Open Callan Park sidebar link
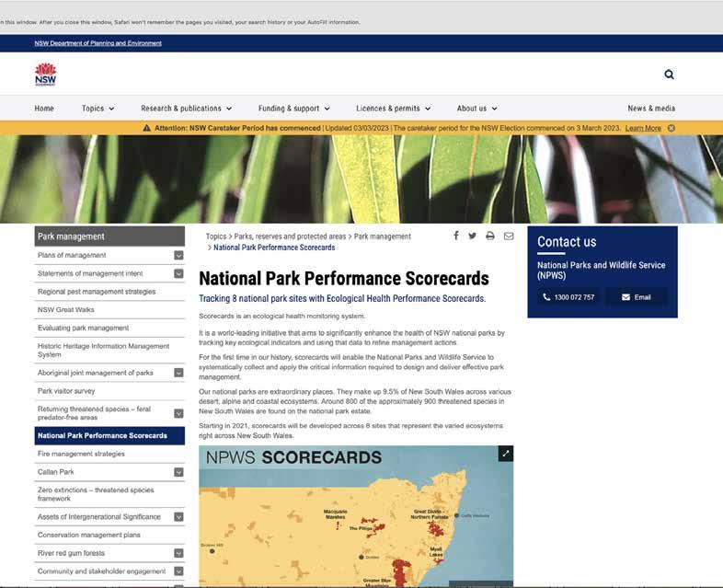 pyautogui.click(x=56, y=472)
